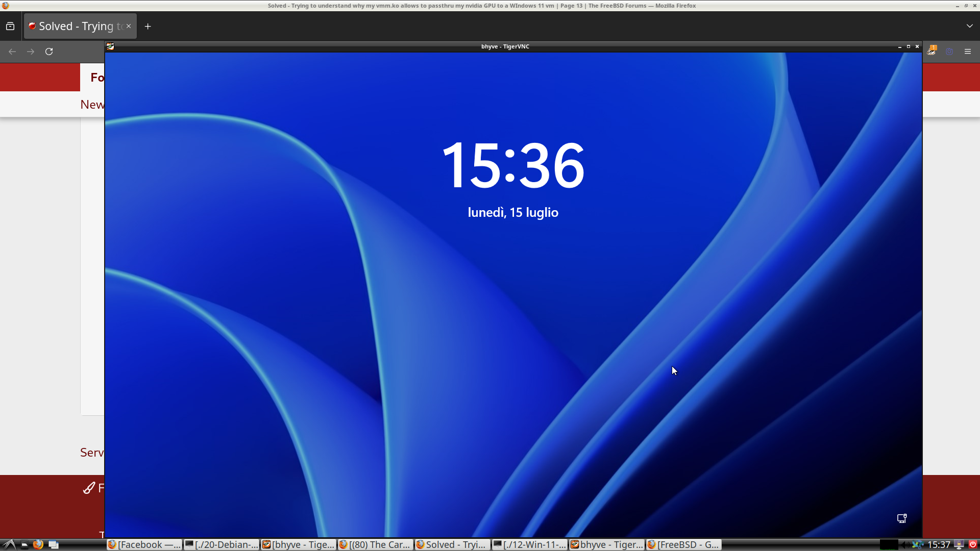Screen dimensions: 980x551
Task: Minimize the bhyve TigerVNC window
Action: [899, 46]
